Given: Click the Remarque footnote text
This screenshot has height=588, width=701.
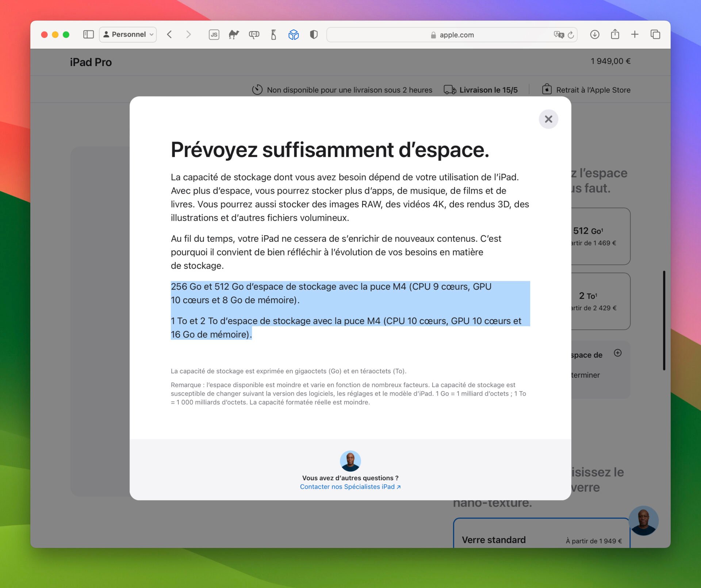Looking at the screenshot, I should 348,394.
